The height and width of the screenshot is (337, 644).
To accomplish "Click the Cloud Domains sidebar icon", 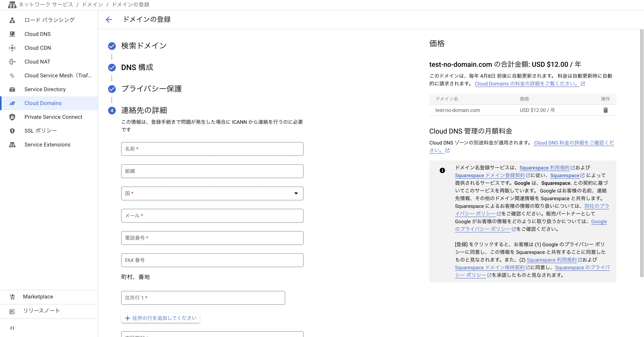I will [12, 103].
